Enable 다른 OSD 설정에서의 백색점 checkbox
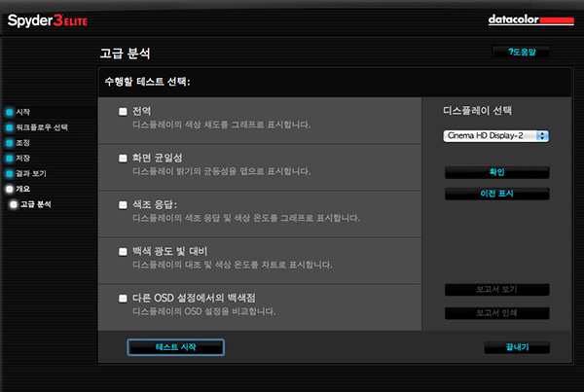This screenshot has height=392, width=584. pyautogui.click(x=123, y=298)
